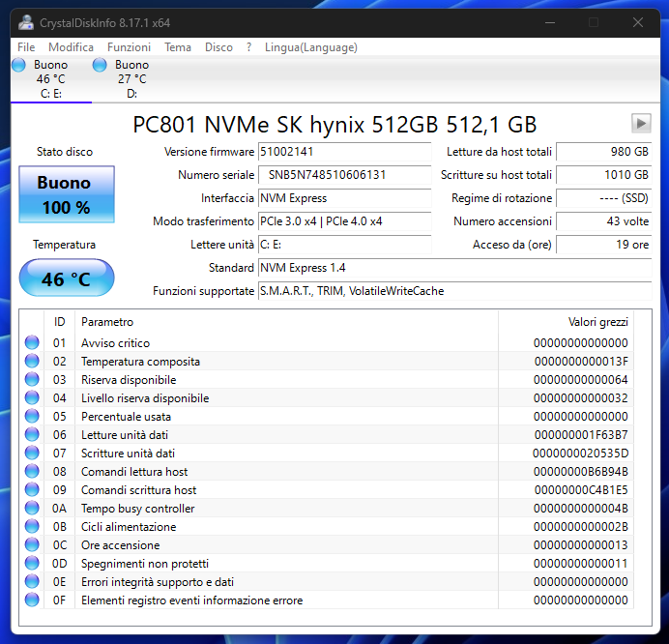The height and width of the screenshot is (644, 669).
Task: Click the Acceso da (ore) value
Action: pos(603,245)
